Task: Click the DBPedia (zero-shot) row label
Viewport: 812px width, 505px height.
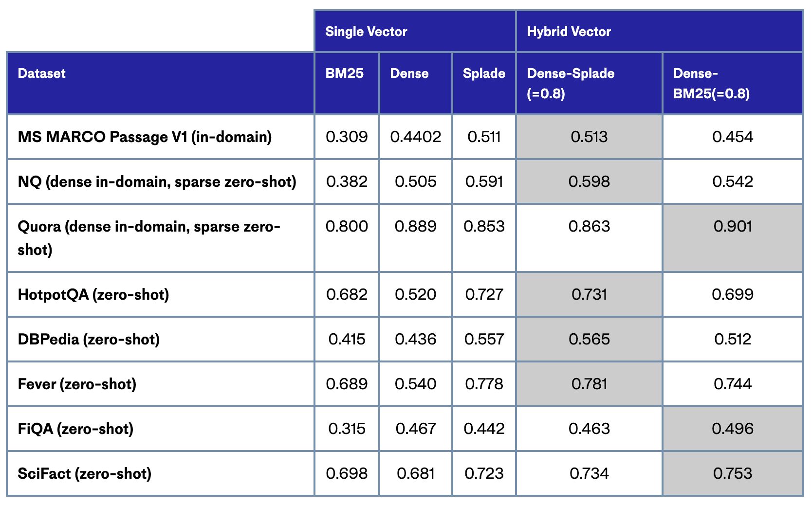Action: [89, 339]
